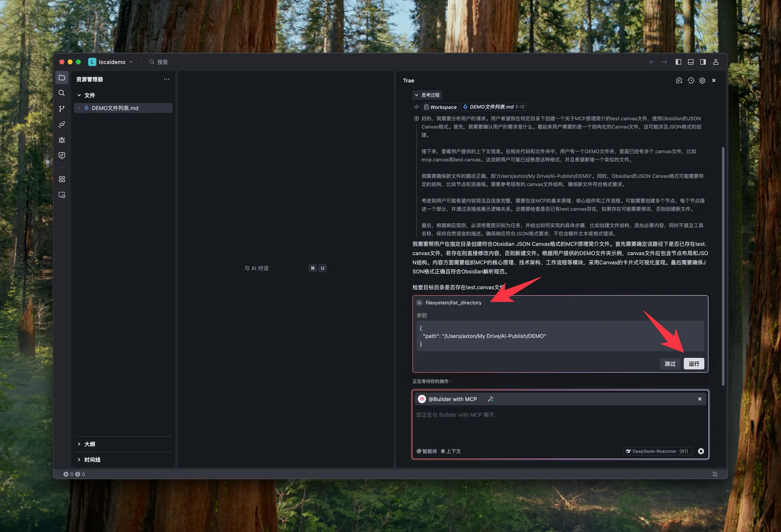Expand the 大纲 section
The image size is (781, 532).
click(x=90, y=444)
